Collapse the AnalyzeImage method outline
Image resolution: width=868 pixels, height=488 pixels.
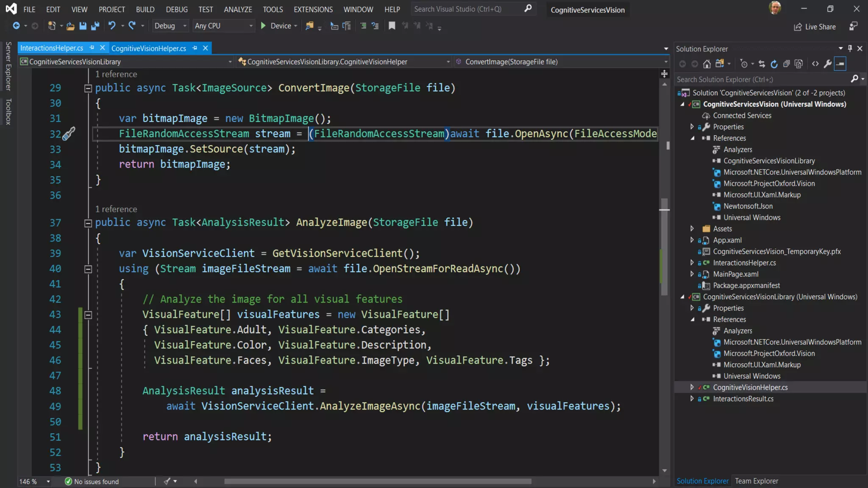coord(88,223)
